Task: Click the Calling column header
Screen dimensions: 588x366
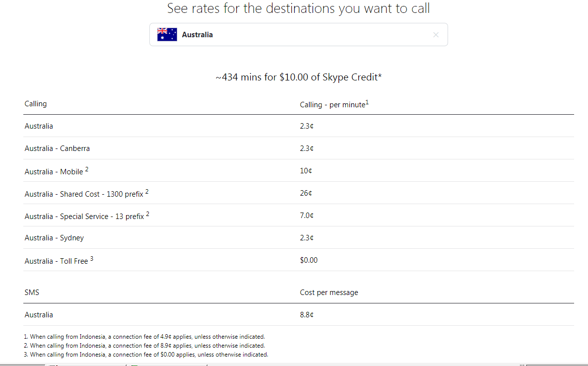Action: point(36,104)
